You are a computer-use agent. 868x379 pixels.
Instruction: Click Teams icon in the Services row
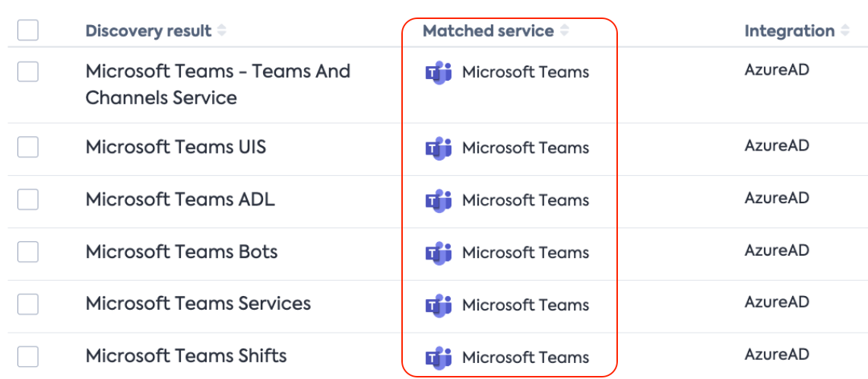coord(439,305)
